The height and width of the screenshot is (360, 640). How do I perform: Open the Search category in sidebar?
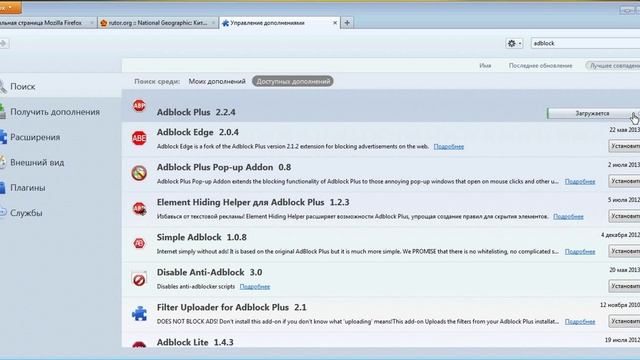click(60, 87)
